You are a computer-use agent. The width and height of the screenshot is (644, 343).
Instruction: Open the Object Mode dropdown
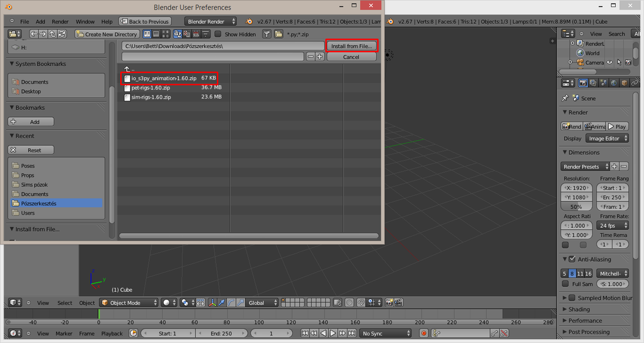click(x=129, y=303)
